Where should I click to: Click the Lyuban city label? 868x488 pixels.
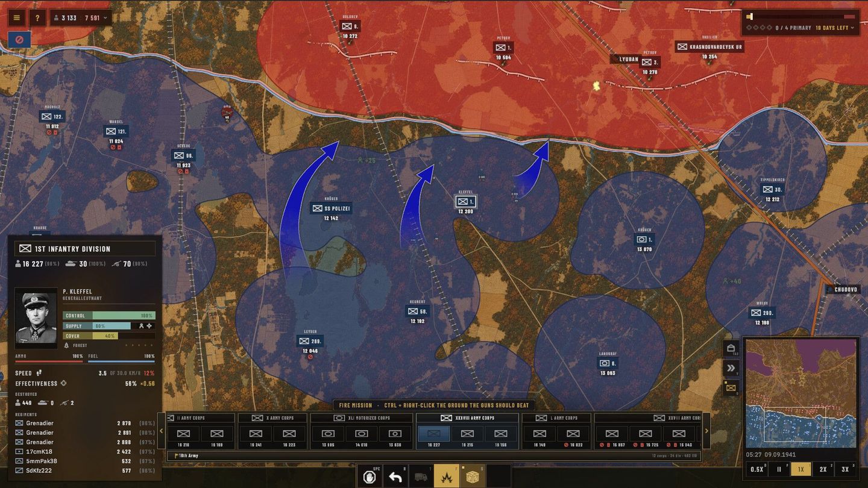coord(626,59)
